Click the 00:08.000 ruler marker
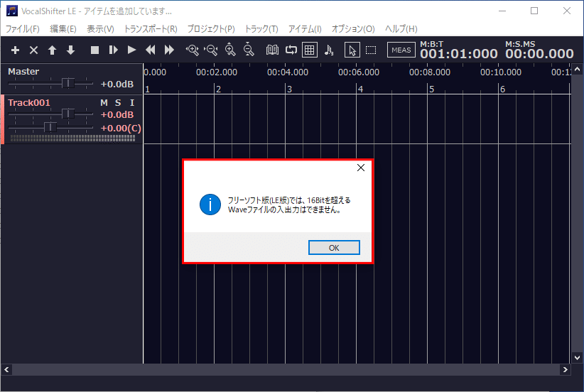 click(x=430, y=72)
